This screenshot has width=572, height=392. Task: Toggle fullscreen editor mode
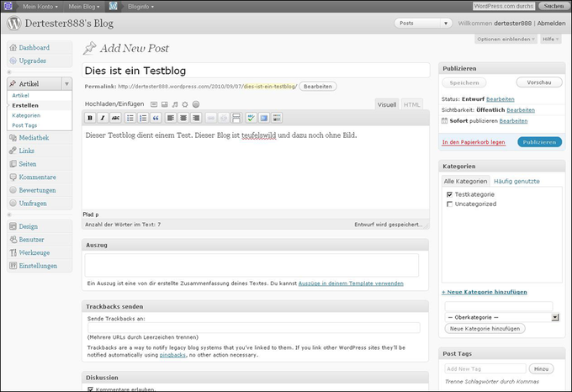click(x=264, y=118)
